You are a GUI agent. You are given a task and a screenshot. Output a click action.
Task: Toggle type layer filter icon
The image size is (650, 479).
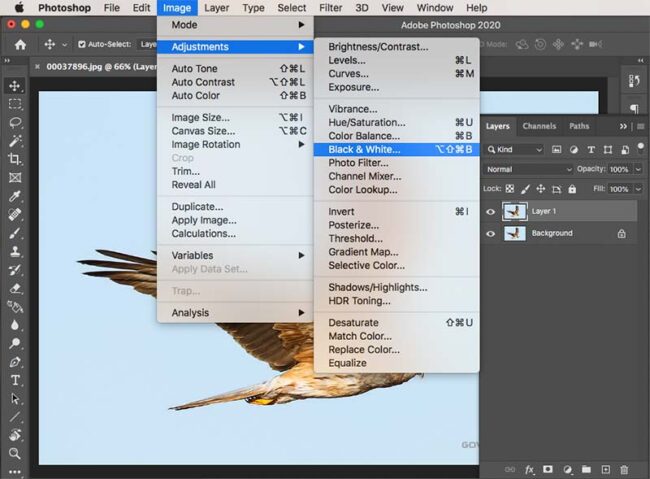tap(591, 150)
